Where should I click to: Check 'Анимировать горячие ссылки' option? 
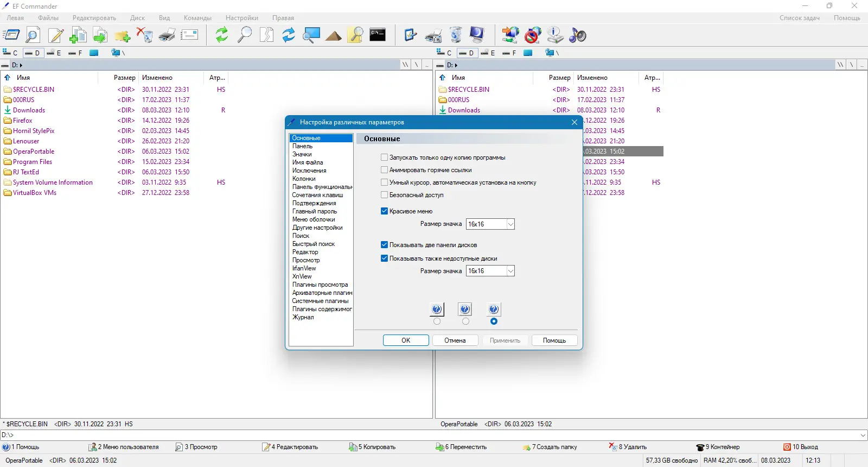[385, 170]
